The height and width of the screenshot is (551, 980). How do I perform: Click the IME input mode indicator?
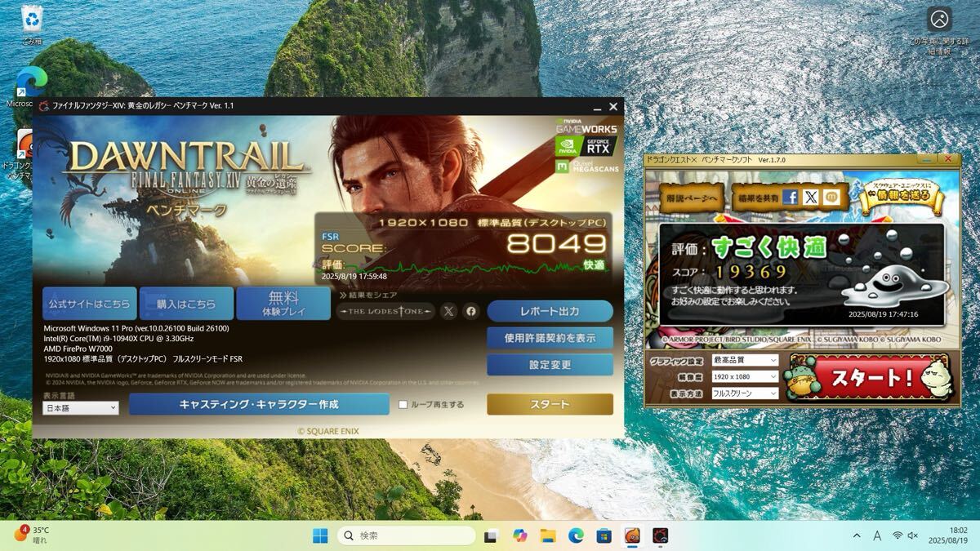tap(877, 535)
